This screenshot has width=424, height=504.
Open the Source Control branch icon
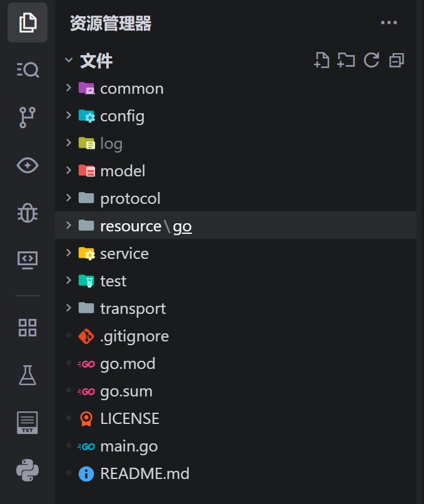28,118
